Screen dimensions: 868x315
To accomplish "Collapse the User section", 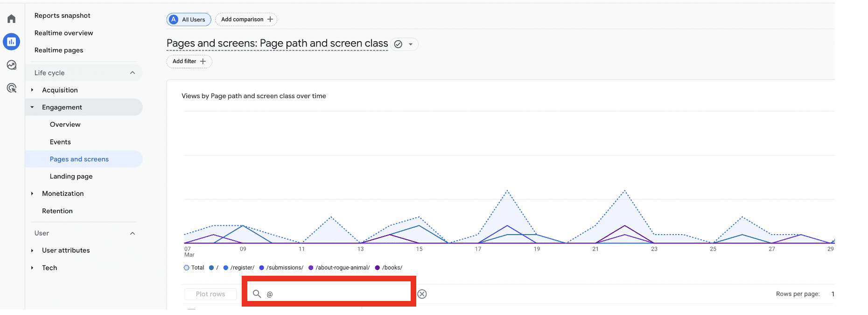I will (x=133, y=233).
